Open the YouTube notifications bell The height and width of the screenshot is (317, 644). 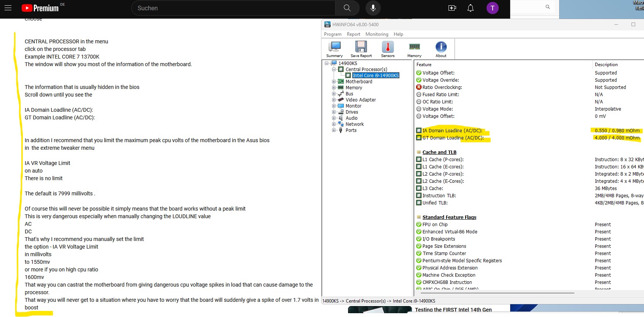point(471,8)
